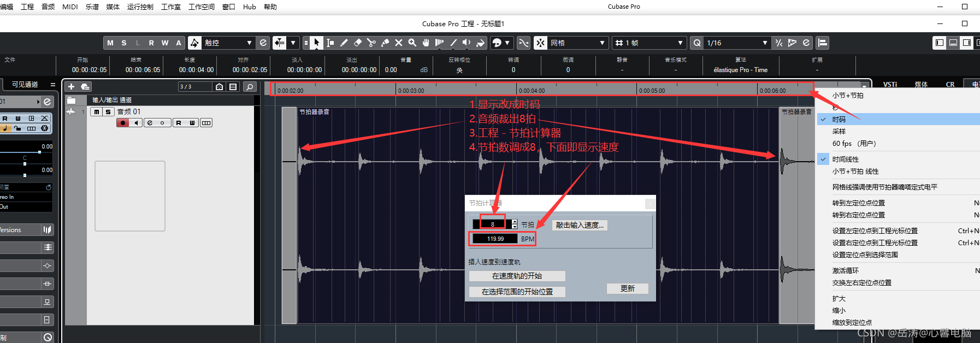Viewport: 980px width, 343px height.
Task: Click the align status lines icon
Action: pos(823,43)
